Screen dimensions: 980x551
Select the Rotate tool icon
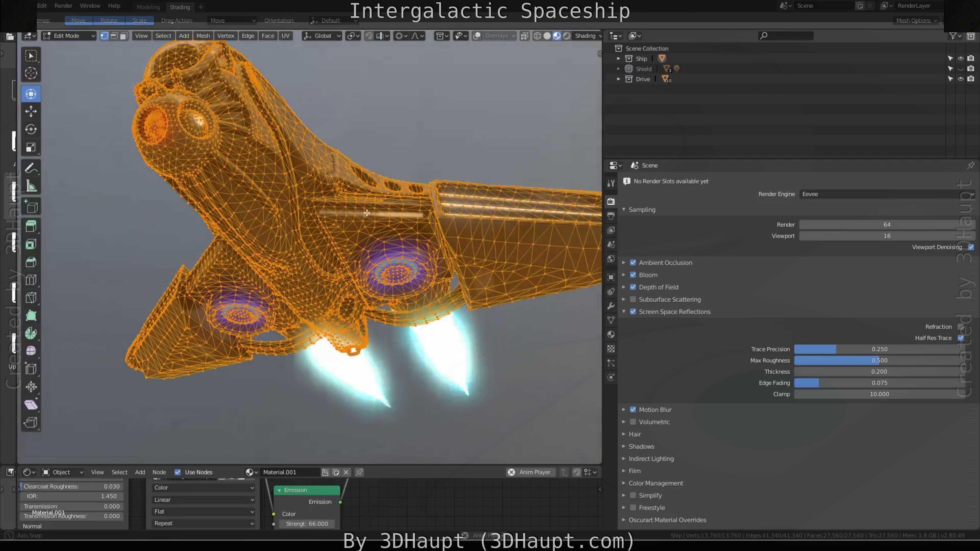click(31, 129)
